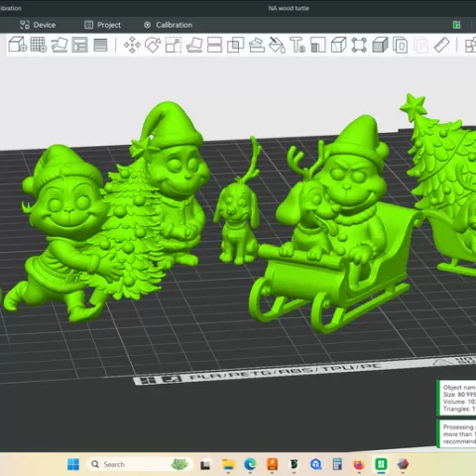
Task: Open the Variable layer height tool
Action: (100, 45)
